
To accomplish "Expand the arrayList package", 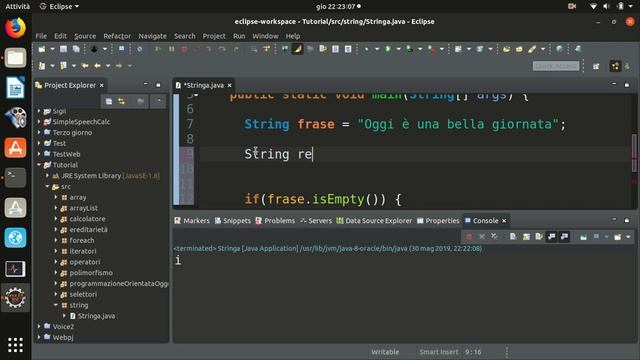I will point(56,208).
